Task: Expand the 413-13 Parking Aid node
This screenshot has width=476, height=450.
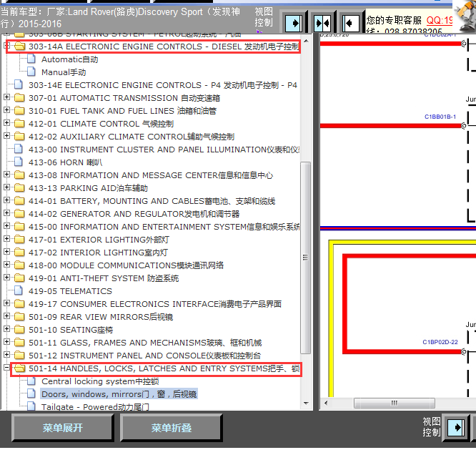Action: coord(6,187)
